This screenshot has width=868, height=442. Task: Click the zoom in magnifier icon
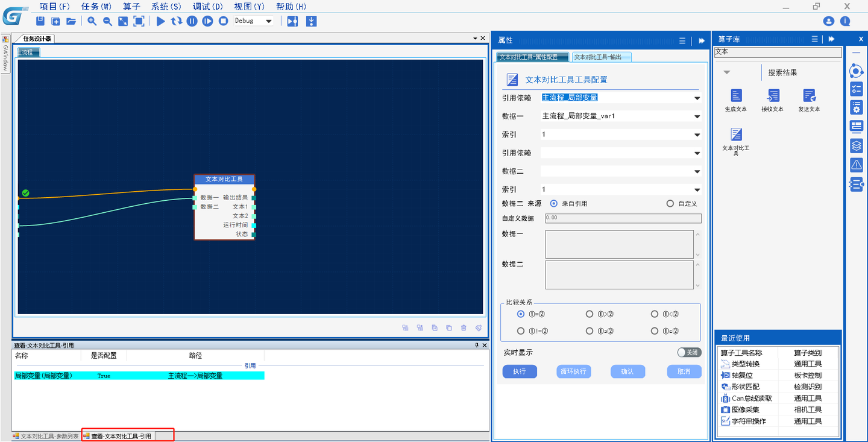tap(92, 21)
